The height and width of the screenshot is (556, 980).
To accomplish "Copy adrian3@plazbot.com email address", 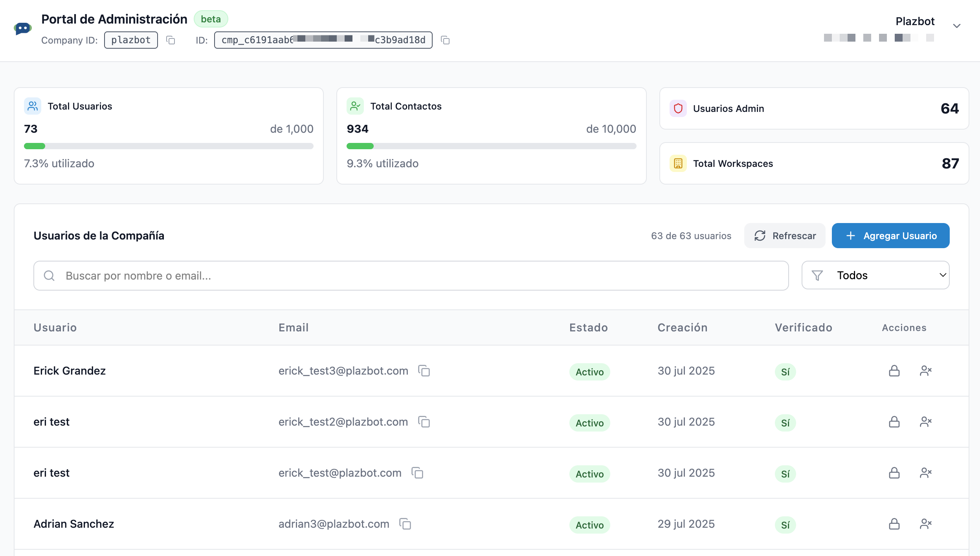I will pos(405,524).
